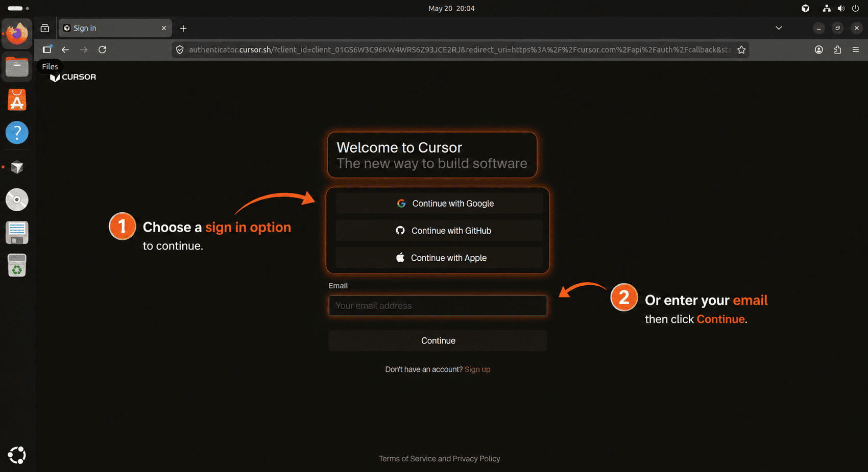Open the extensions puzzle icon
Screen dimensions: 868x472
coord(837,49)
